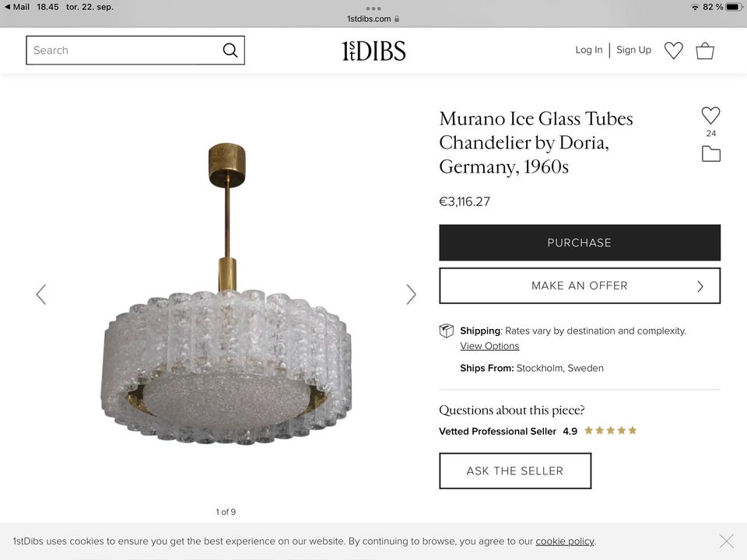The width and height of the screenshot is (747, 560).
Task: Tap the 1stdibs.com address bar
Action: [x=373, y=19]
